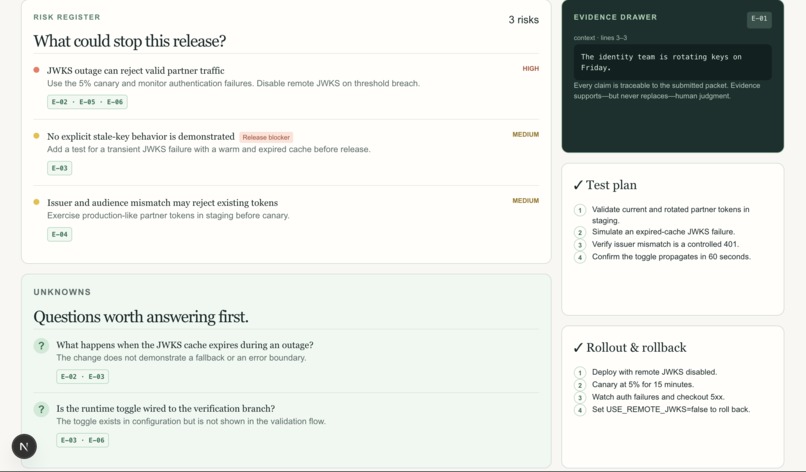Click 'Set USE_REMOTE_JWKS=false to roll back.'
Screen dimensions: 806x472
tap(671, 409)
